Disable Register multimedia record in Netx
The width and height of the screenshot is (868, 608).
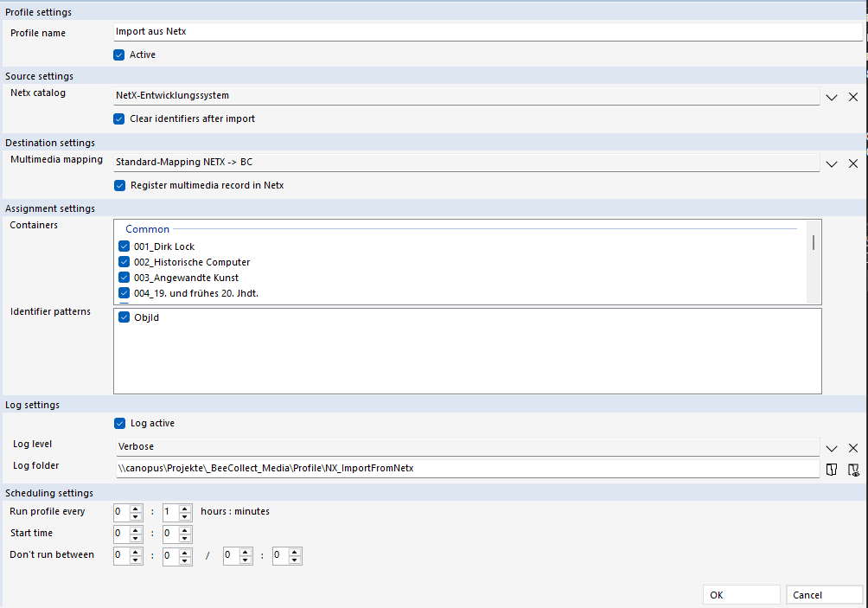pyautogui.click(x=119, y=185)
